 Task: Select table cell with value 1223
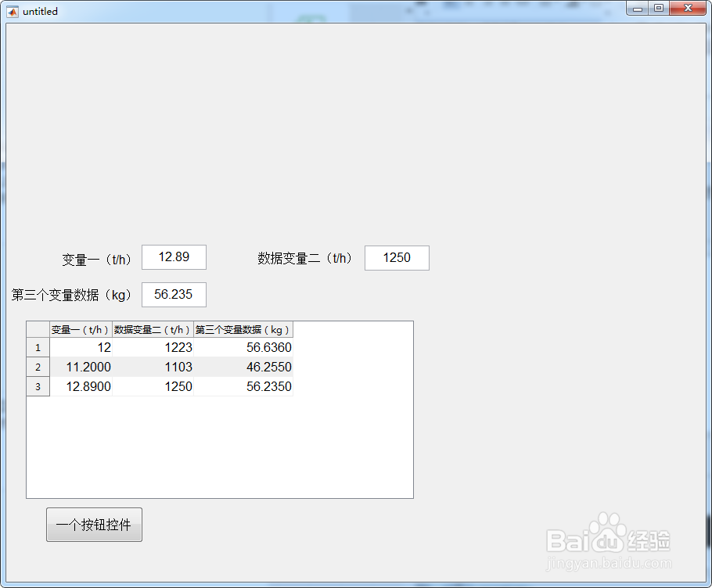point(153,347)
